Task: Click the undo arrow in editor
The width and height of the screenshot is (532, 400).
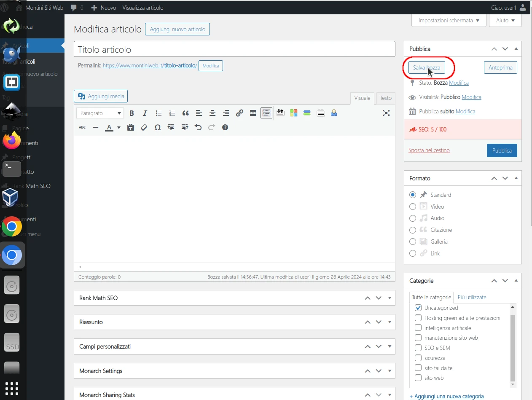Action: pos(198,127)
